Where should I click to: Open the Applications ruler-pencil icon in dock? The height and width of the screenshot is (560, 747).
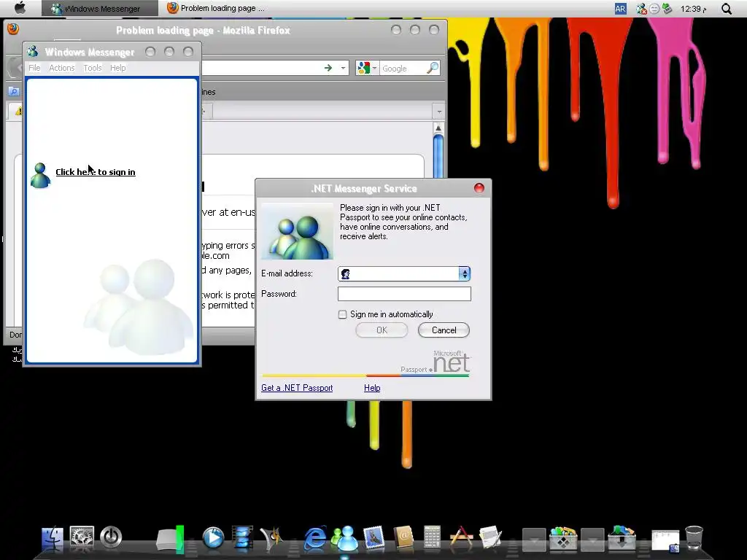point(461,537)
